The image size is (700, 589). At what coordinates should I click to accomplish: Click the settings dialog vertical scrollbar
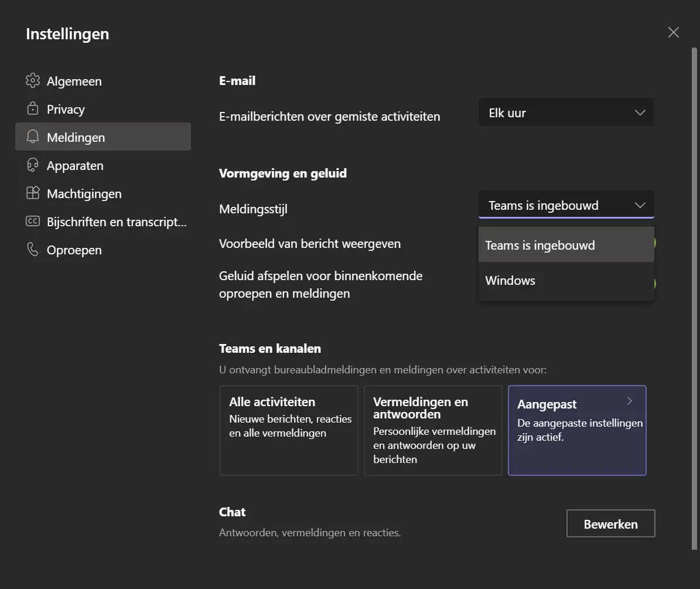tap(694, 298)
